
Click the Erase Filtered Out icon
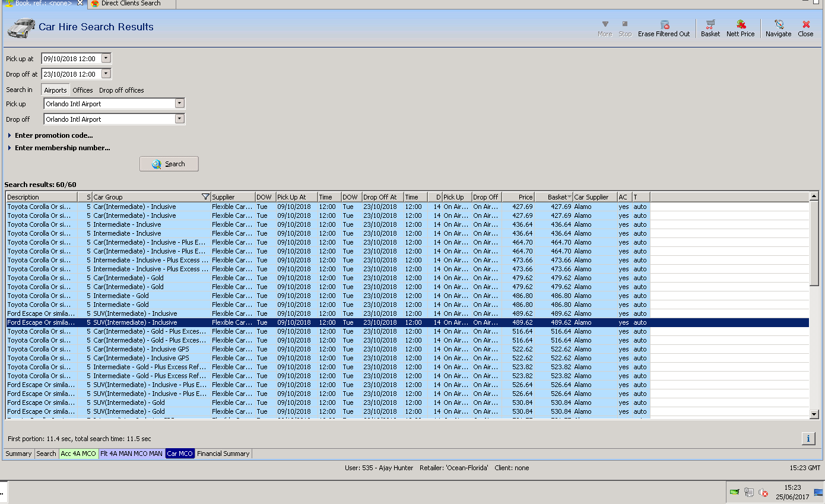coord(664,25)
